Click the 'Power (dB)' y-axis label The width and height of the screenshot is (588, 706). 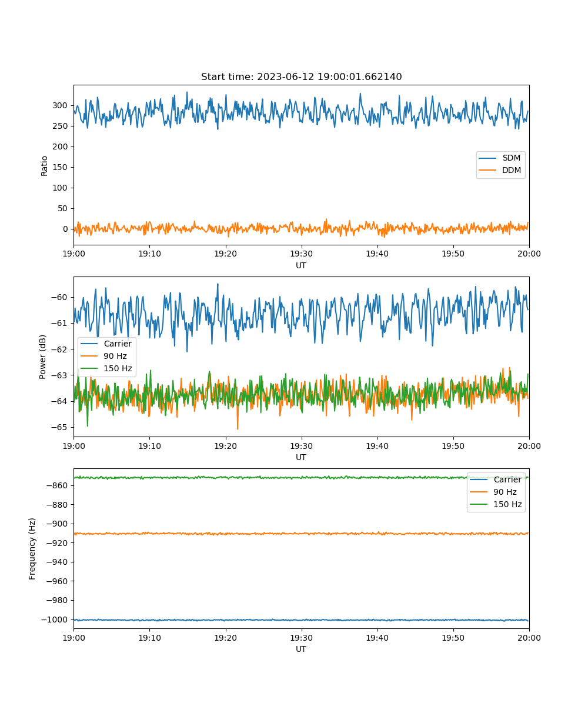(x=43, y=357)
